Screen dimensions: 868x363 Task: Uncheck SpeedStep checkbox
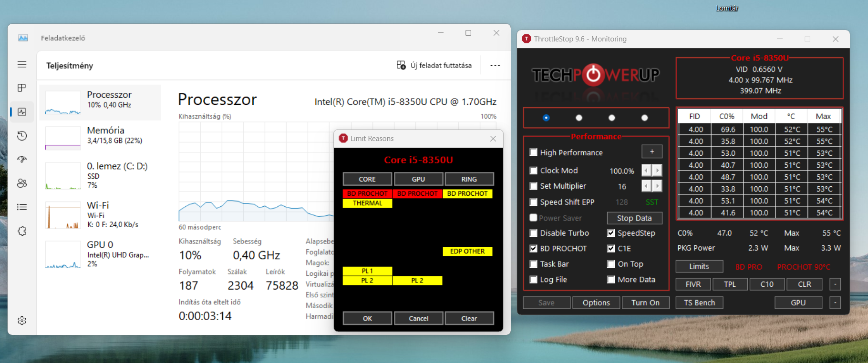611,233
